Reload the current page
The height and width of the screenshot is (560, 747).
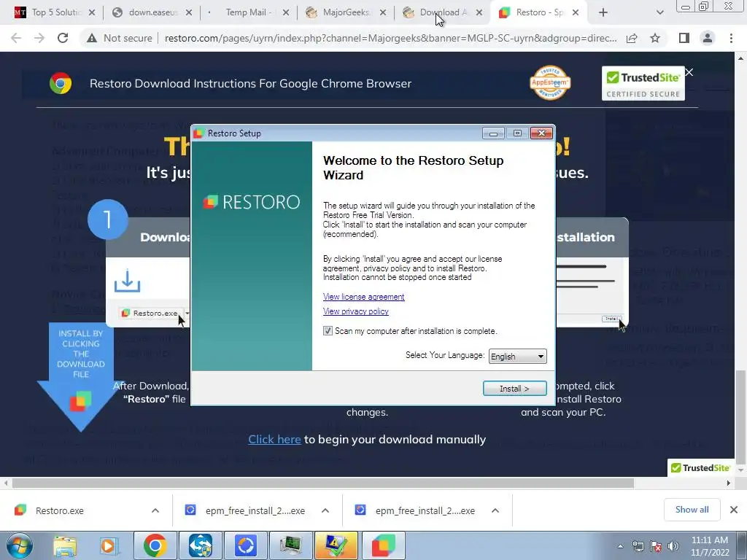tap(63, 38)
